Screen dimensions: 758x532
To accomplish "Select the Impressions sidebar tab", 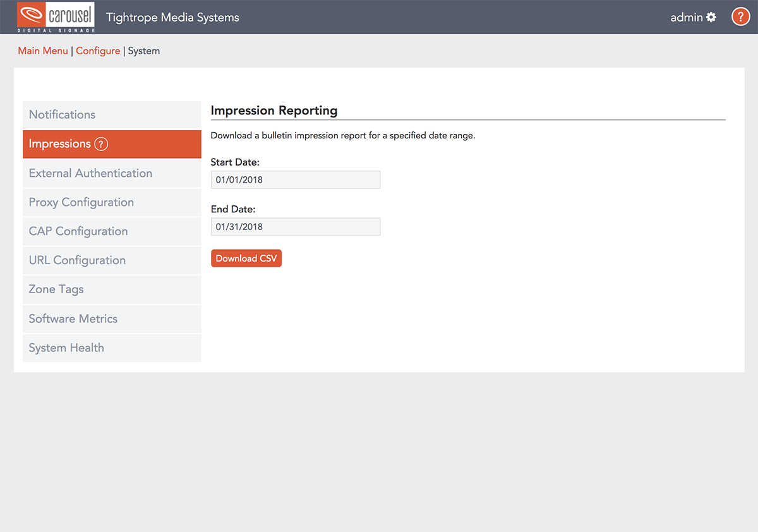I will pos(60,144).
